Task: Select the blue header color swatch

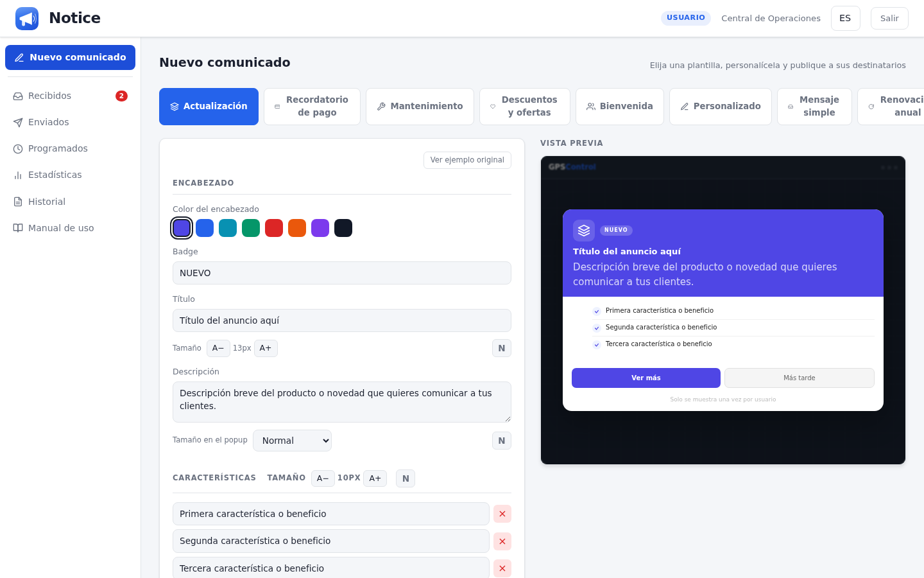Action: 205,228
